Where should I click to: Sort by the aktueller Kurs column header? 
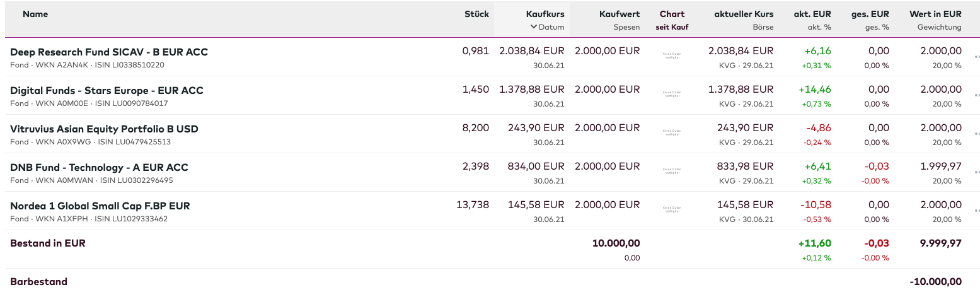(744, 14)
